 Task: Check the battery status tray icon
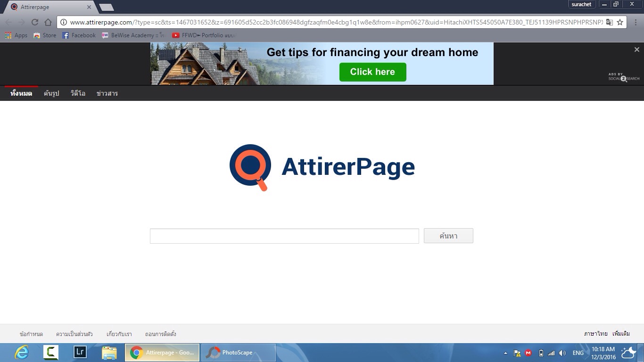tap(541, 353)
